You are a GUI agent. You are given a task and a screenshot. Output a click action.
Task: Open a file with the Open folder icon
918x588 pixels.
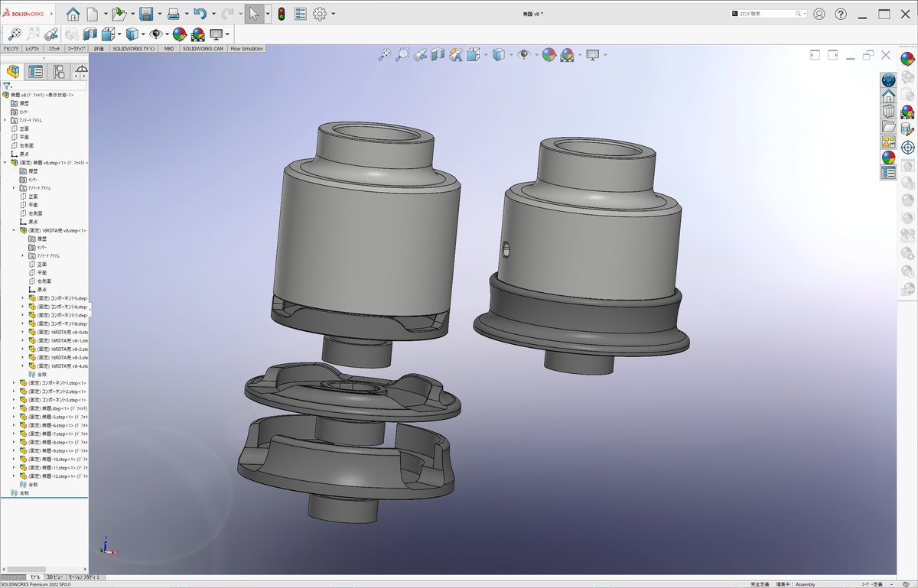point(119,14)
